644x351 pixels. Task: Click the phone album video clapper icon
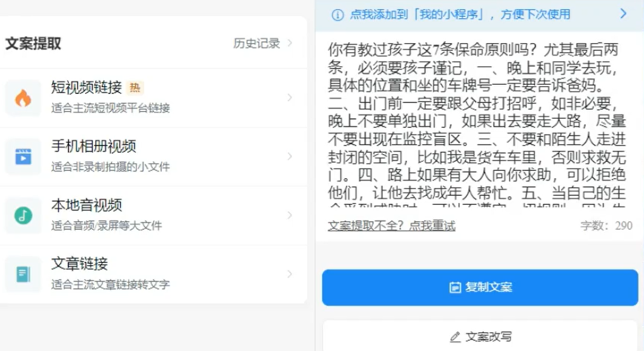23,156
